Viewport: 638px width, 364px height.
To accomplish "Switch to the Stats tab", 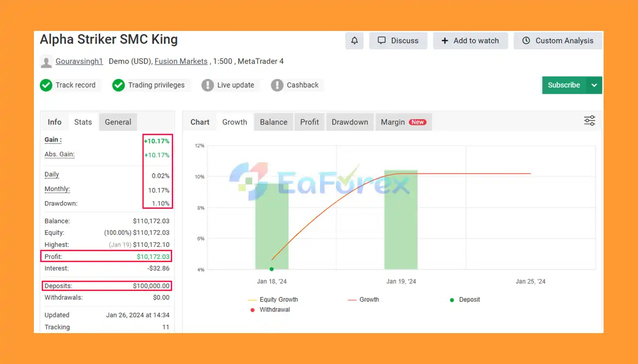I will 83,122.
